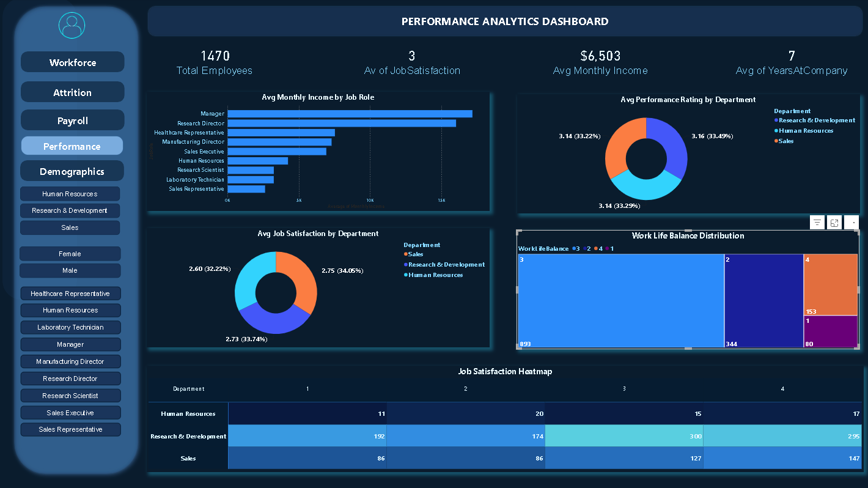Click the 1470 Total Employees card
The height and width of the screenshot is (488, 868).
coord(215,63)
